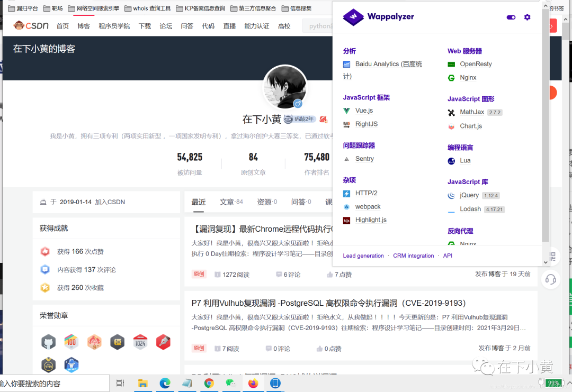Image resolution: width=572 pixels, height=392 pixels.
Task: Click the 1024 honor badge
Action: click(140, 342)
